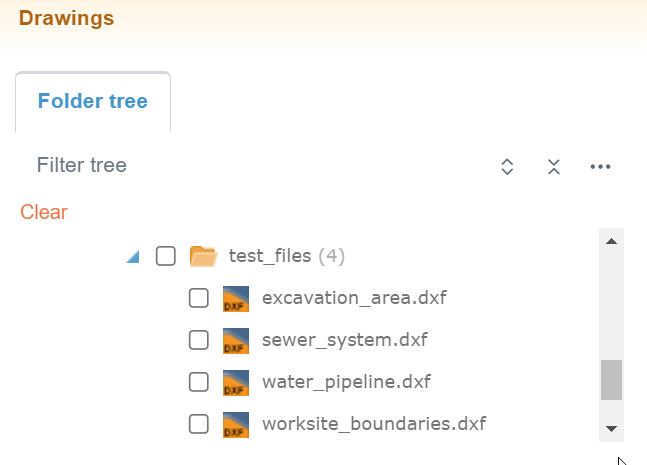
Task: Click the Clear filter link
Action: tap(44, 212)
